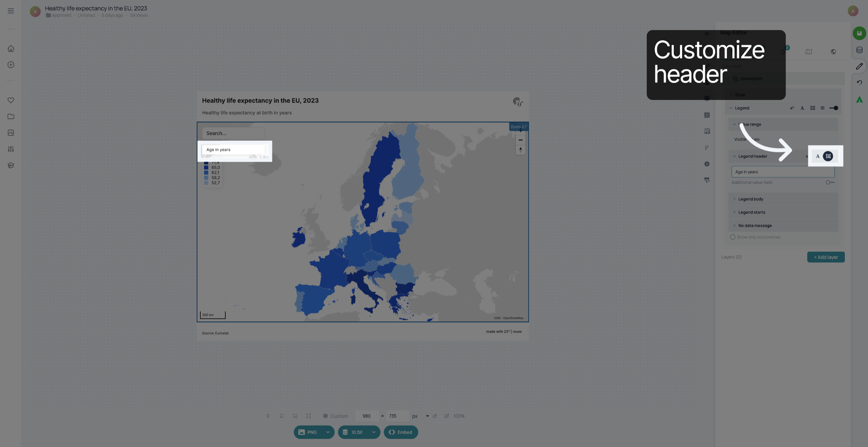This screenshot has width=868, height=447.
Task: Click the Embed button
Action: 401,433
